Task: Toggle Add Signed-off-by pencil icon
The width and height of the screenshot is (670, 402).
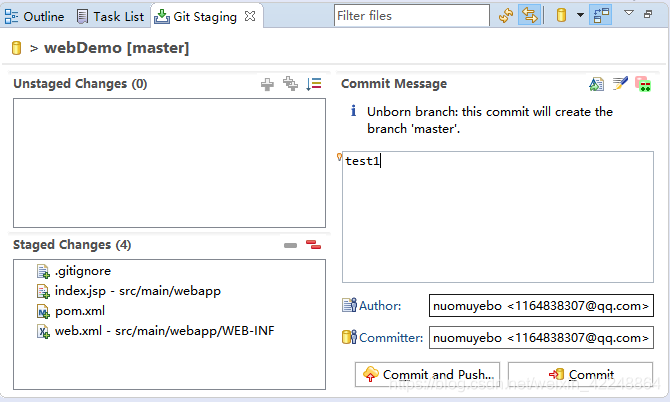Action: click(x=620, y=83)
